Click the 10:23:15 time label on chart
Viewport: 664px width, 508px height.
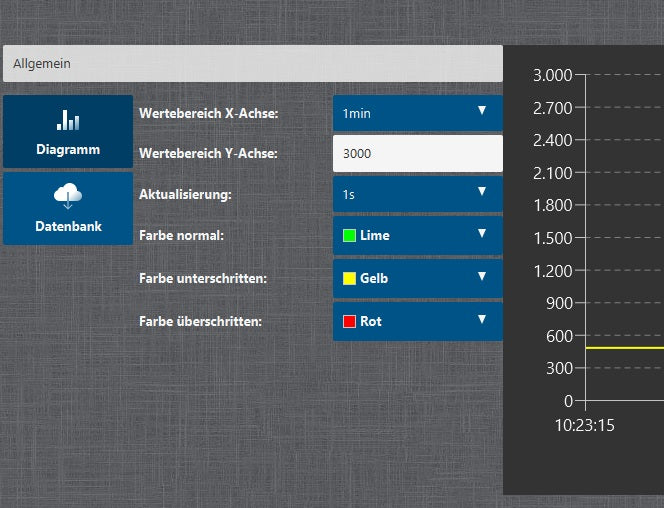pos(585,425)
